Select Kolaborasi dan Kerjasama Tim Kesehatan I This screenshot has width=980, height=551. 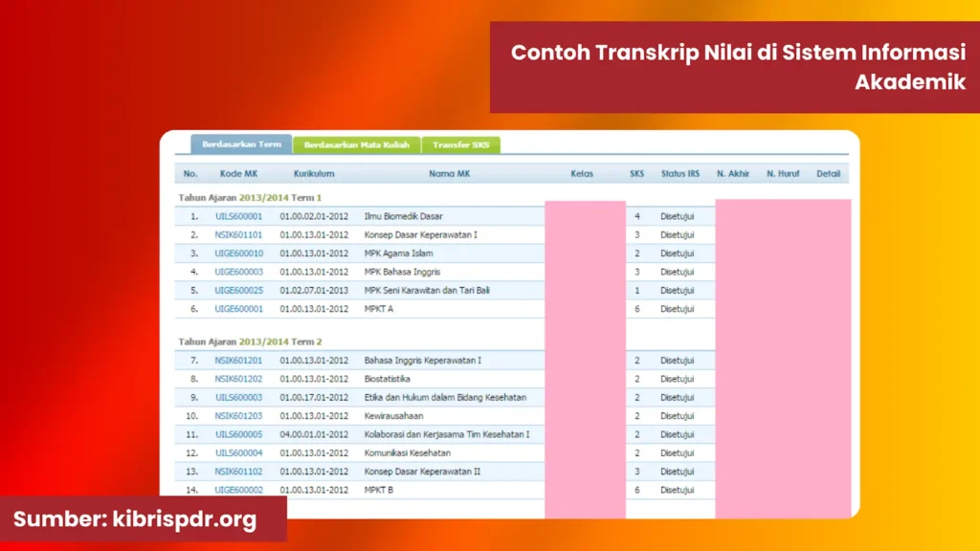click(447, 434)
